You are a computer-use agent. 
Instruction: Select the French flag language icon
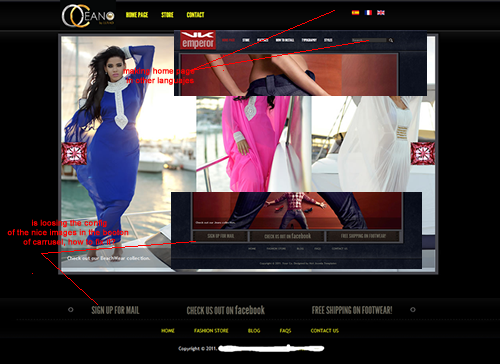[368, 13]
